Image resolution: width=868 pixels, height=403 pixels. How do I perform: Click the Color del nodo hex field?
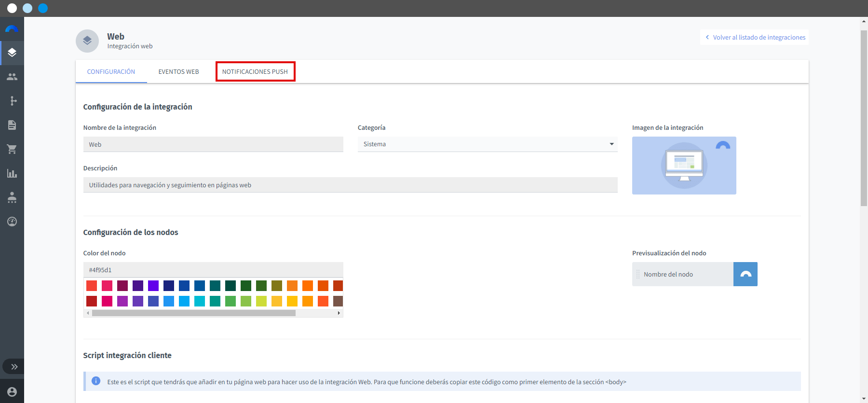tap(213, 270)
